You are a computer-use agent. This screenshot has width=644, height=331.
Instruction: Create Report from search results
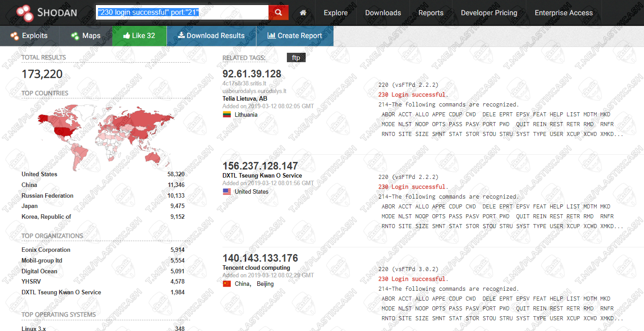click(295, 36)
